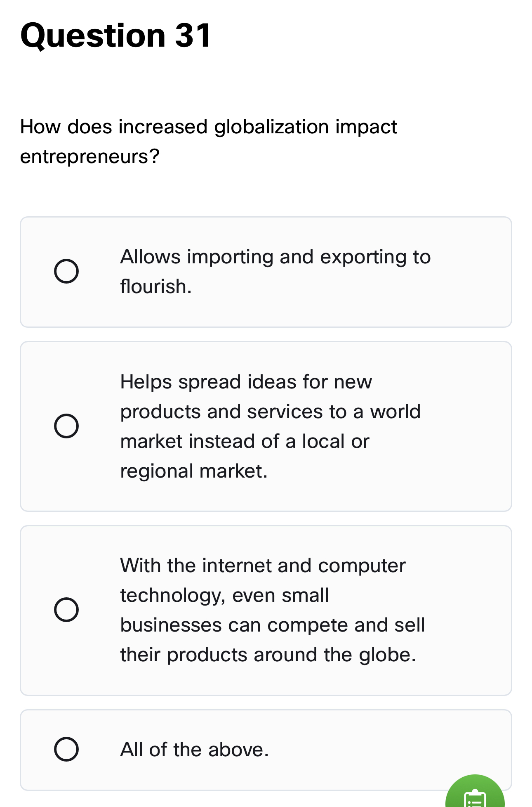The width and height of the screenshot is (532, 807).
Task: Click the 'All of the above.' label
Action: [194, 750]
